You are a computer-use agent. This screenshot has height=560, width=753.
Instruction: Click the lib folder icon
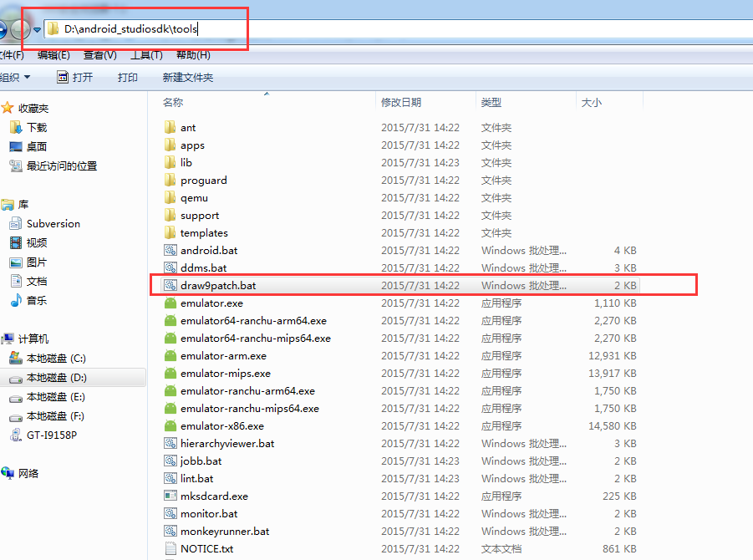170,162
